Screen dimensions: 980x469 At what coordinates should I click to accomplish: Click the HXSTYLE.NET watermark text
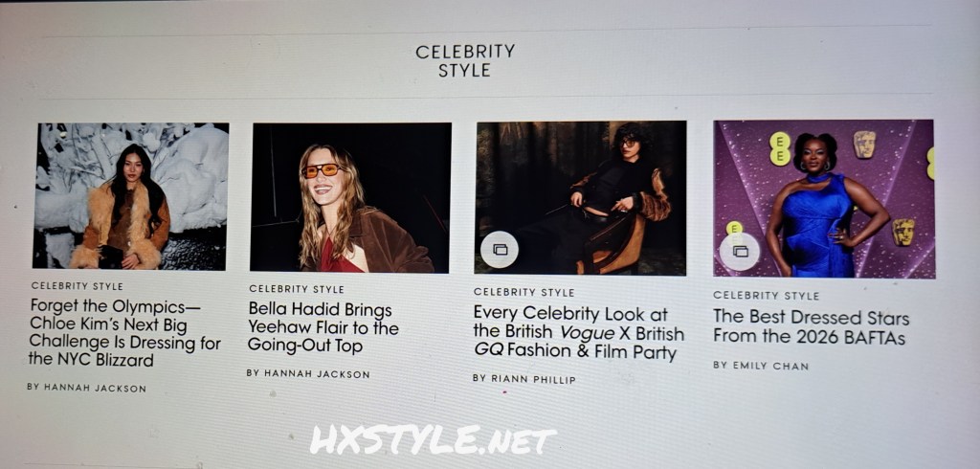434,440
